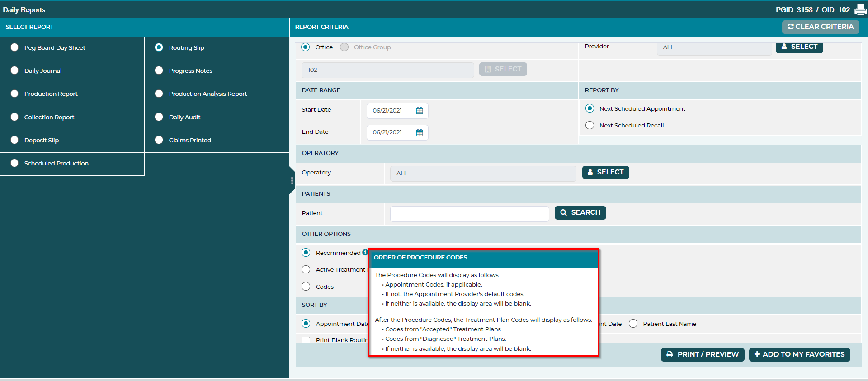Click Add To My Favorites button
Image resolution: width=868 pixels, height=381 pixels.
point(800,354)
